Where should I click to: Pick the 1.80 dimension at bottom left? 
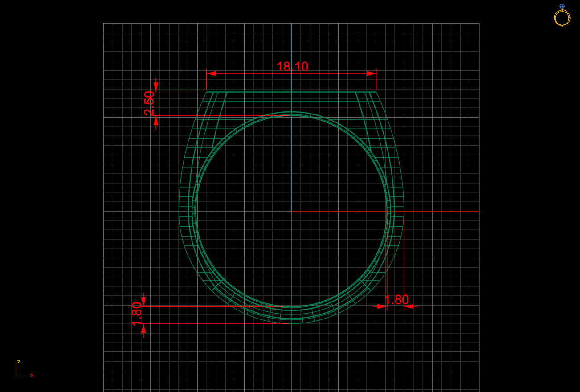coord(137,314)
